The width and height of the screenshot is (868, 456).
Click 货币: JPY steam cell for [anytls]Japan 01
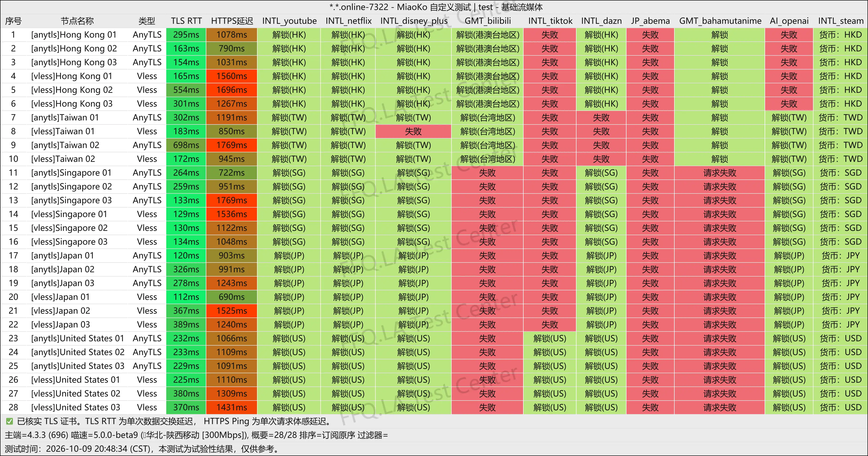coord(840,256)
